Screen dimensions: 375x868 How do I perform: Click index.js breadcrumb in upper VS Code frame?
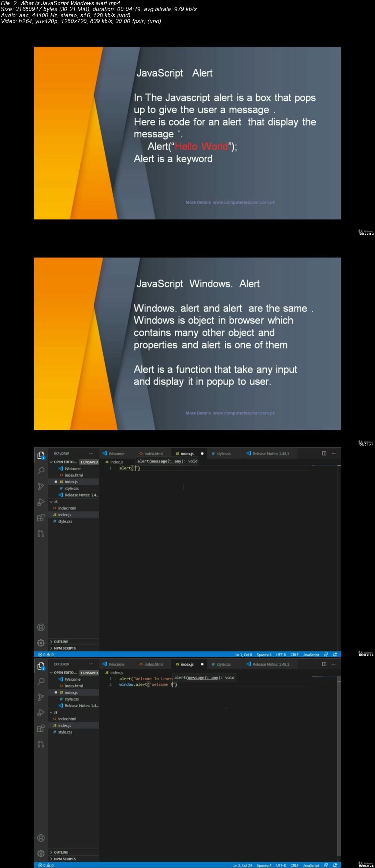[x=114, y=462]
